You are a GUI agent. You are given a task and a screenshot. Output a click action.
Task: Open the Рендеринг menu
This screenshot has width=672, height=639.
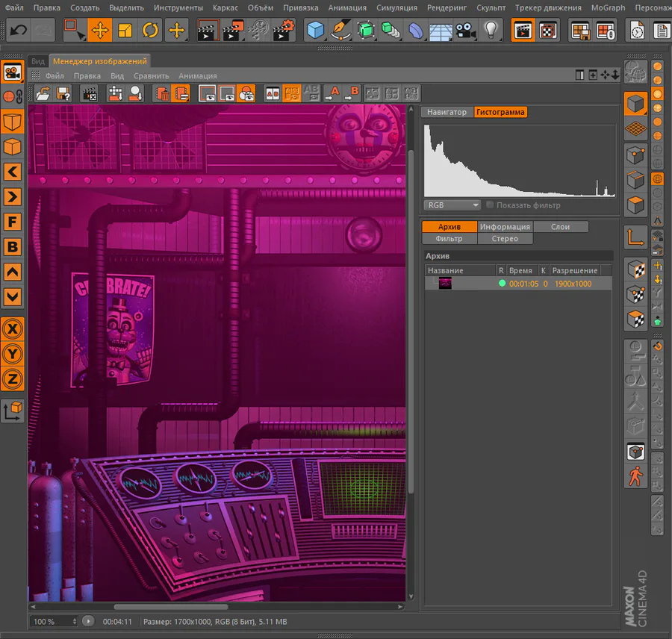pyautogui.click(x=448, y=7)
